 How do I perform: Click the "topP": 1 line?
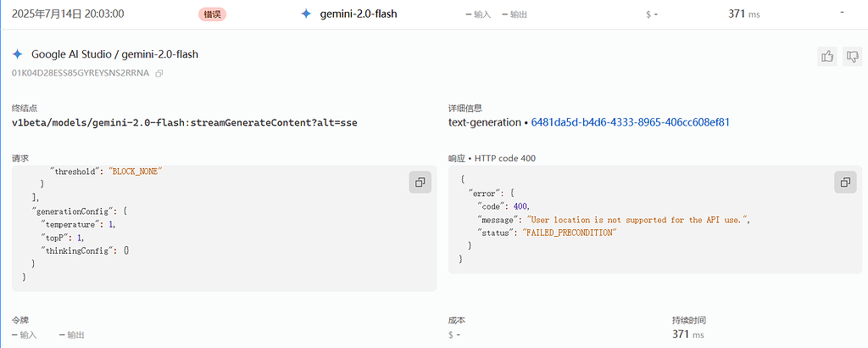(63, 237)
